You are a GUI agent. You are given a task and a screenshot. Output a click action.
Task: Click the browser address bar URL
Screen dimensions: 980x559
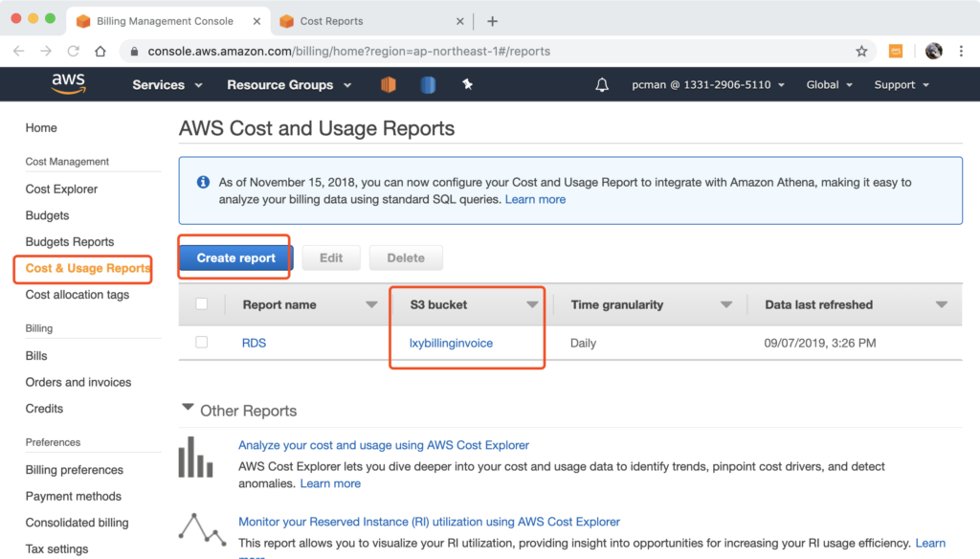pos(348,52)
